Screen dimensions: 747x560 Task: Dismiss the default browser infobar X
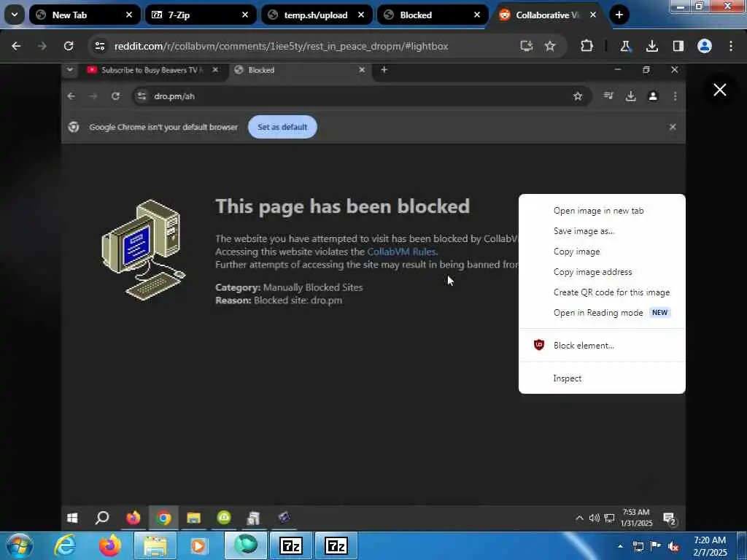[673, 127]
